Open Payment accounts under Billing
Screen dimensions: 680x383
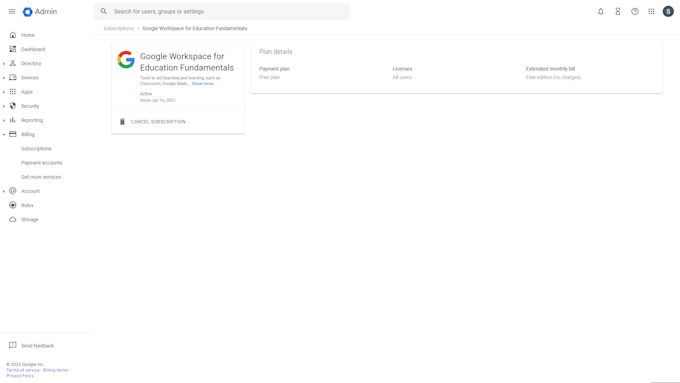click(x=42, y=163)
